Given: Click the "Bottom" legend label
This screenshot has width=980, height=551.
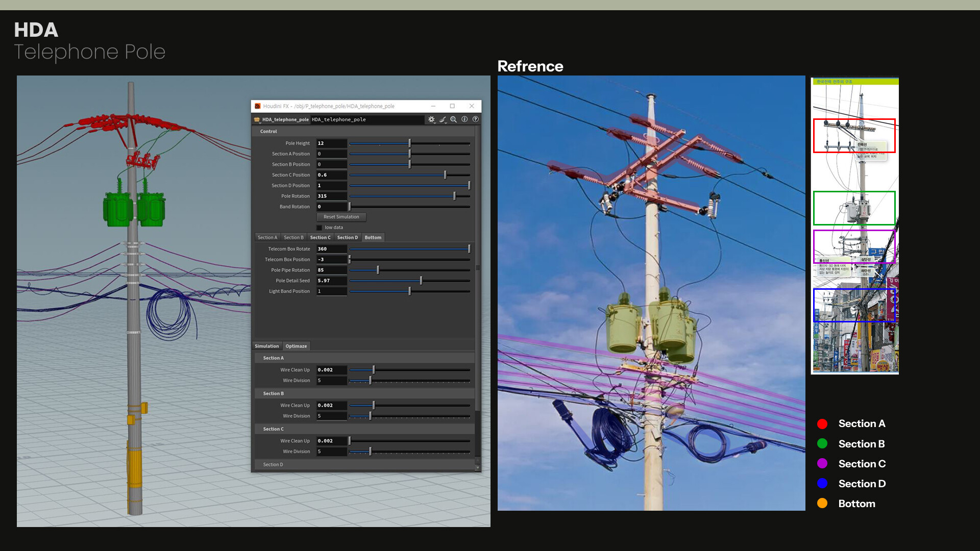Looking at the screenshot, I should [857, 504].
